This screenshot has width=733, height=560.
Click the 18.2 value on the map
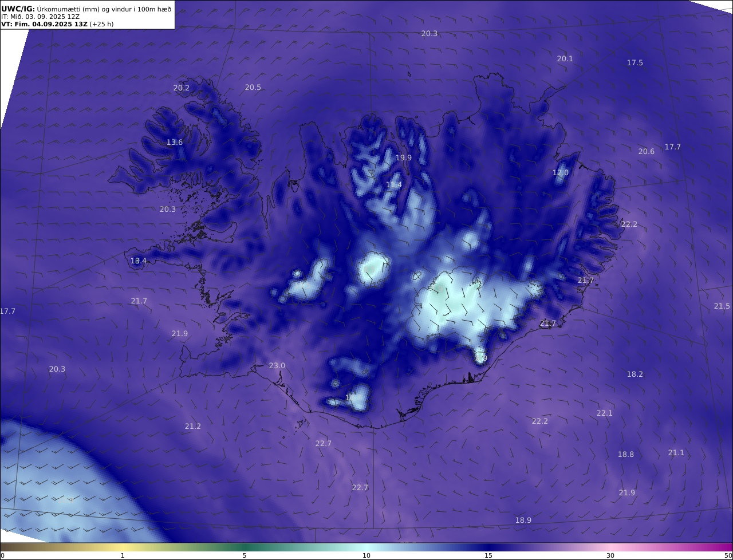tap(635, 374)
